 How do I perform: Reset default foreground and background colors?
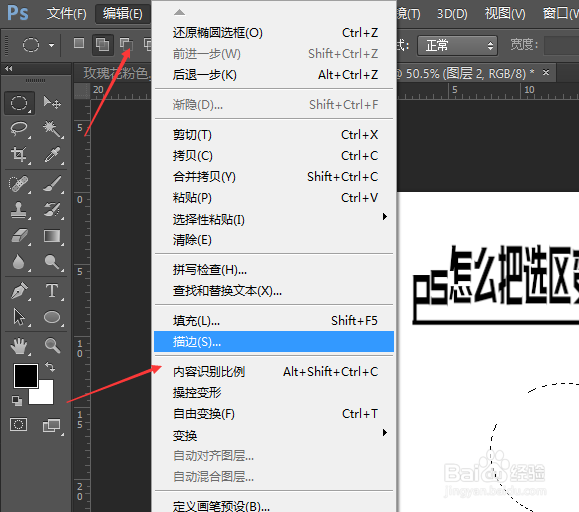(16, 400)
